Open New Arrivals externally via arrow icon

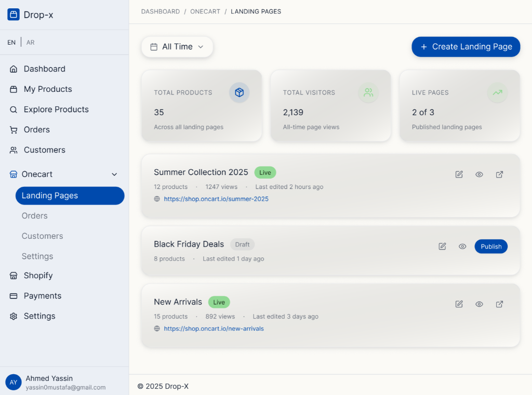pyautogui.click(x=499, y=304)
